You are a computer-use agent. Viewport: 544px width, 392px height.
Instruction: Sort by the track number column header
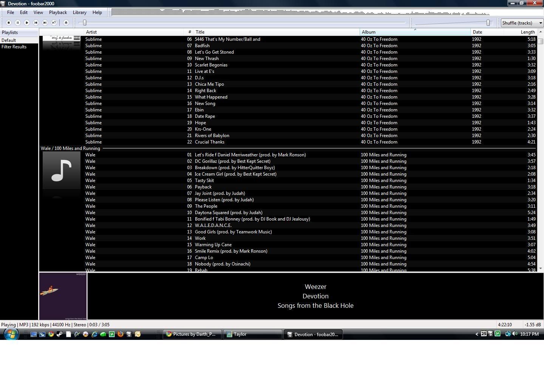point(189,32)
